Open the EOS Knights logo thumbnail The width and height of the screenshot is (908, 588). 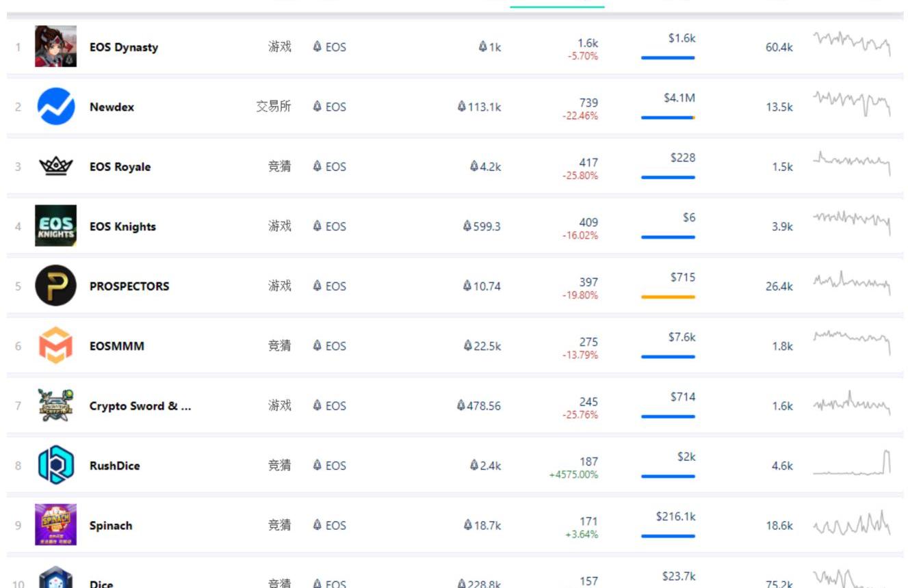(55, 226)
